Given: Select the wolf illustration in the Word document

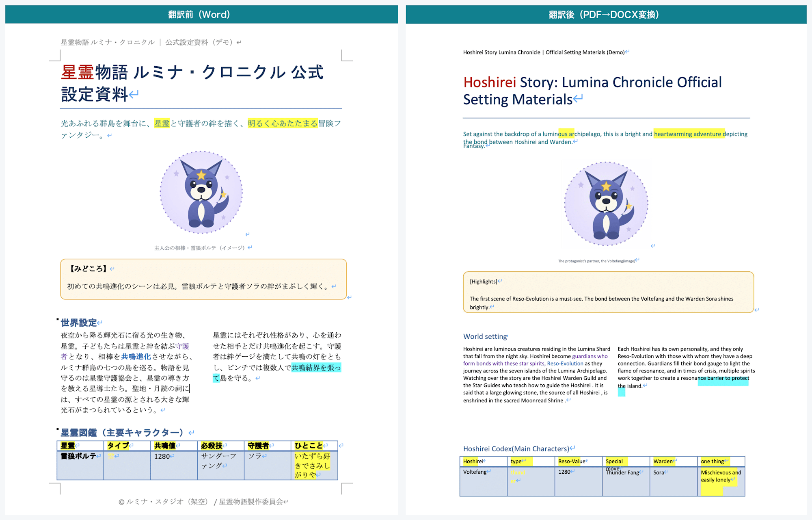Looking at the screenshot, I should pos(201,192).
